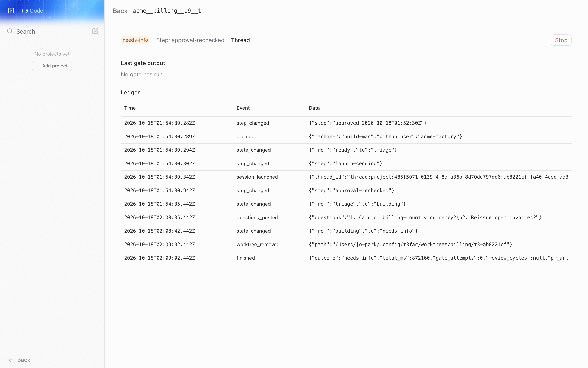Click the Stop button
The image size is (588, 368).
(561, 40)
